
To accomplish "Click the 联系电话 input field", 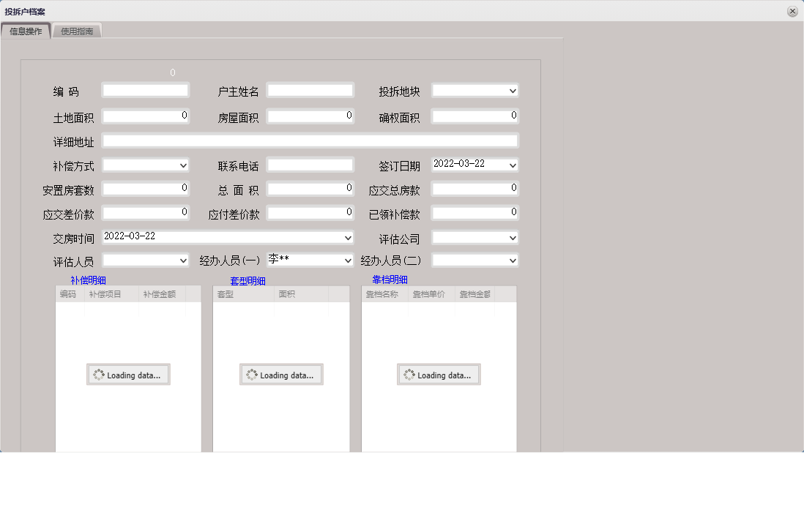I will pyautogui.click(x=310, y=165).
